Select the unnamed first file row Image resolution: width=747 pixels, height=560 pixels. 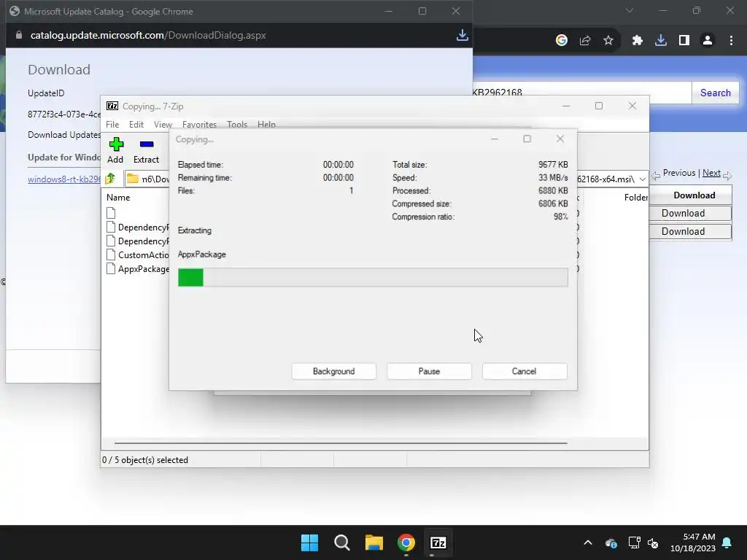pos(111,213)
